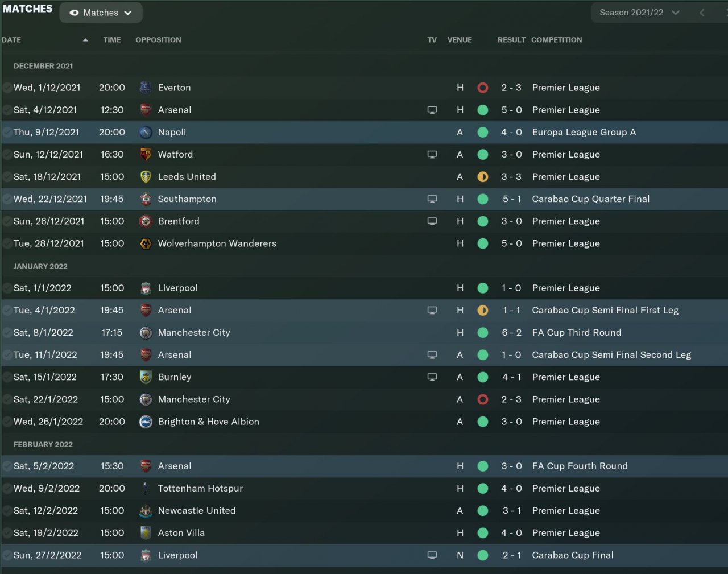
Task: Open the Manchester City FA Cup match link
Action: 193,333
